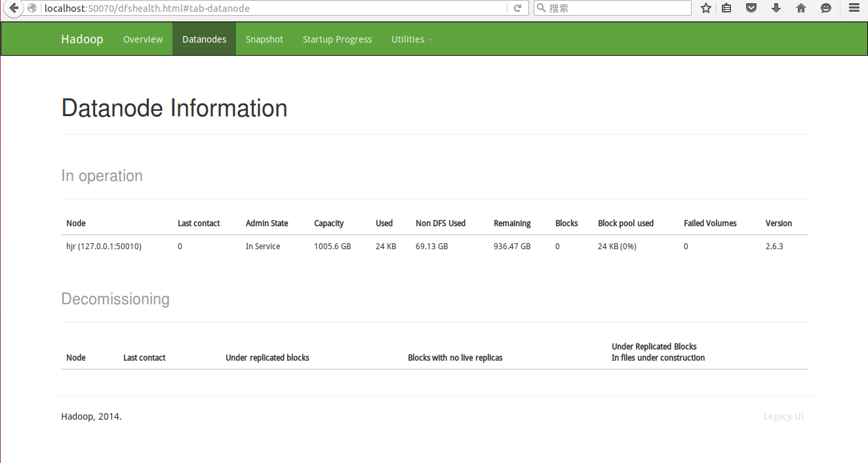The height and width of the screenshot is (463, 868).
Task: Click the 'Blocks with no live replicas' header
Action: 455,358
